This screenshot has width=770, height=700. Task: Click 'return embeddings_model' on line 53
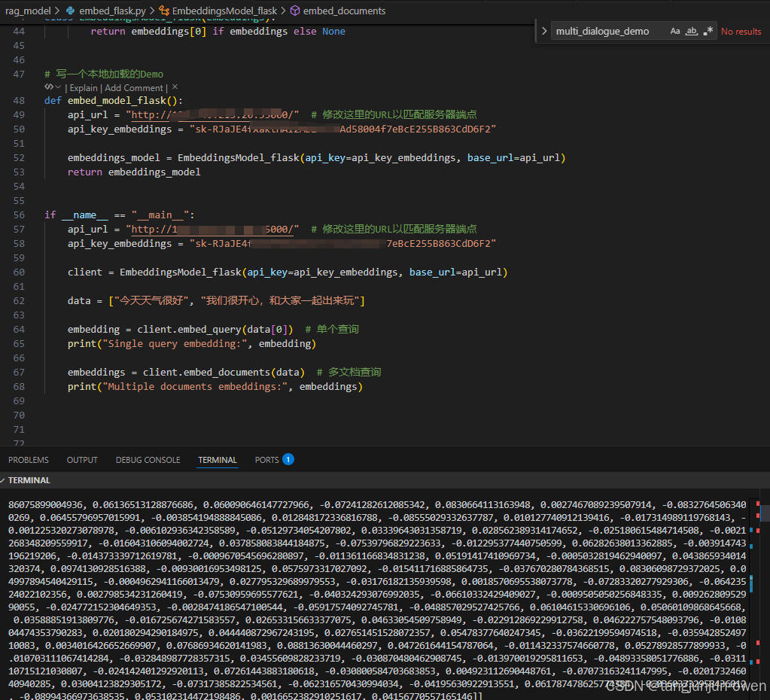click(x=134, y=172)
